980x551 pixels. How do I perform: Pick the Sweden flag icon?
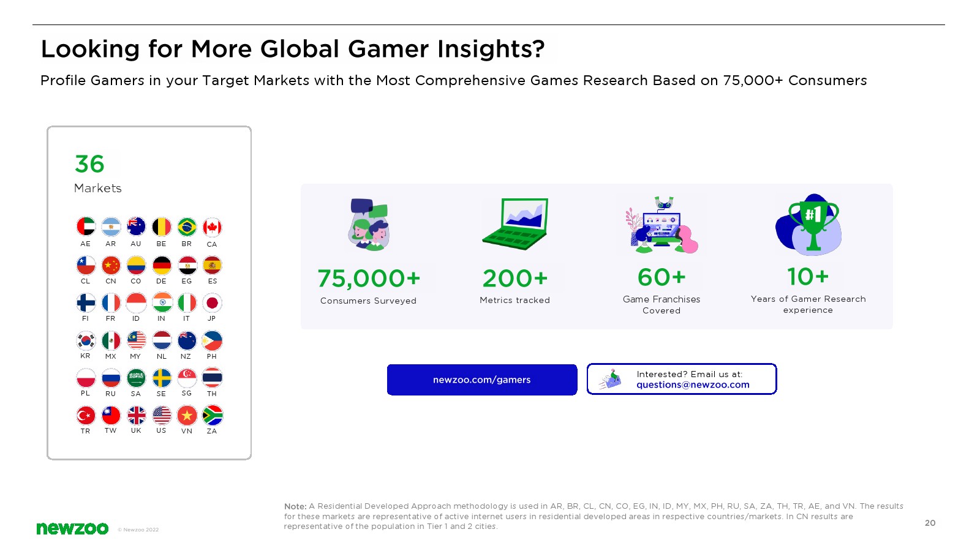[x=162, y=378]
